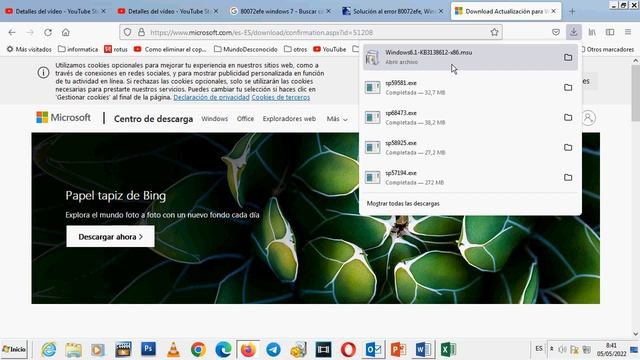This screenshot has width=640, height=360.
Task: Open Photoshop from the taskbar
Action: coord(148,349)
